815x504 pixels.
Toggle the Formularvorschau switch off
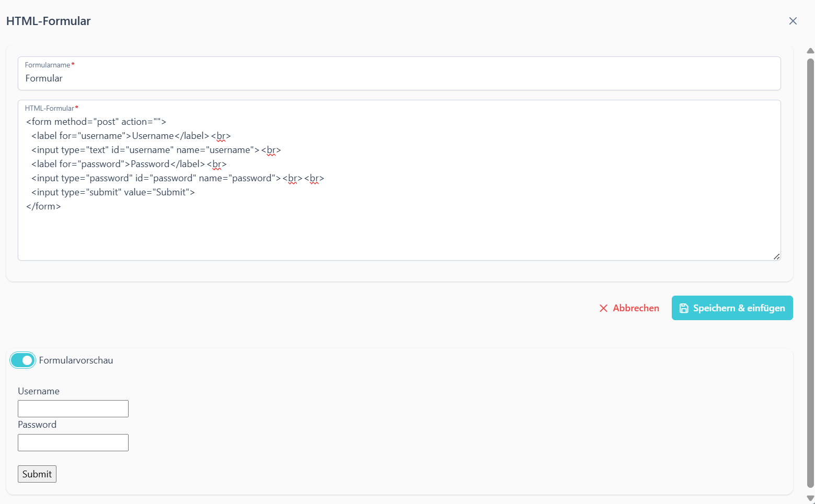click(22, 360)
